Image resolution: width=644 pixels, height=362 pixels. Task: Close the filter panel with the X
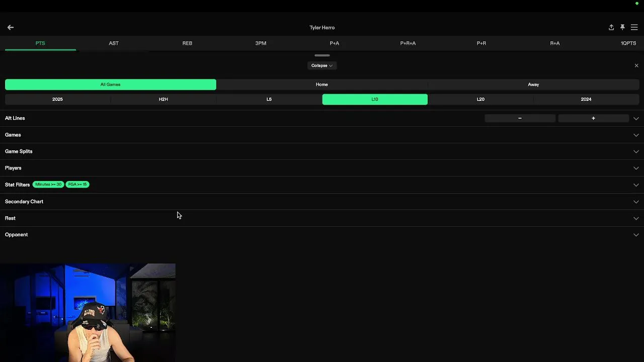(x=636, y=65)
